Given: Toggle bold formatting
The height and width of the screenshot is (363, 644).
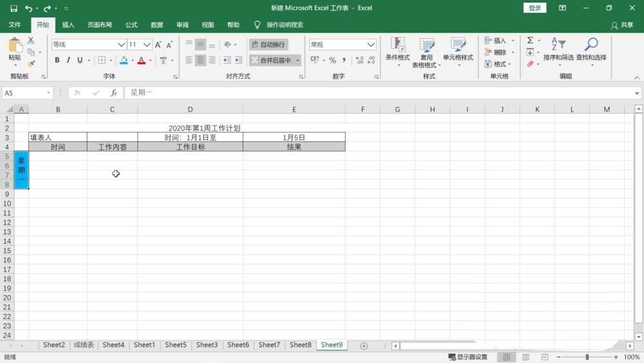Looking at the screenshot, I should (x=57, y=61).
